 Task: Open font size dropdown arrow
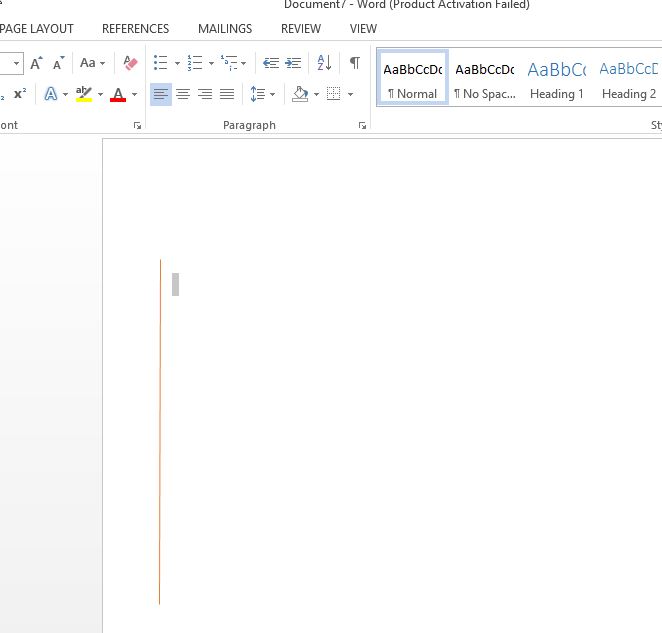coord(16,63)
